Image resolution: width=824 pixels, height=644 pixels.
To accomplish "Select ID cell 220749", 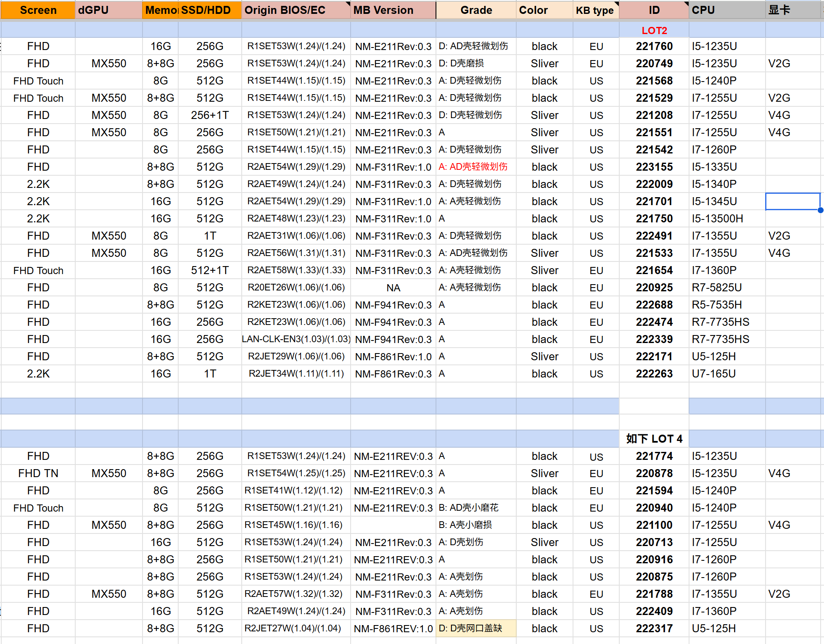I will [654, 63].
